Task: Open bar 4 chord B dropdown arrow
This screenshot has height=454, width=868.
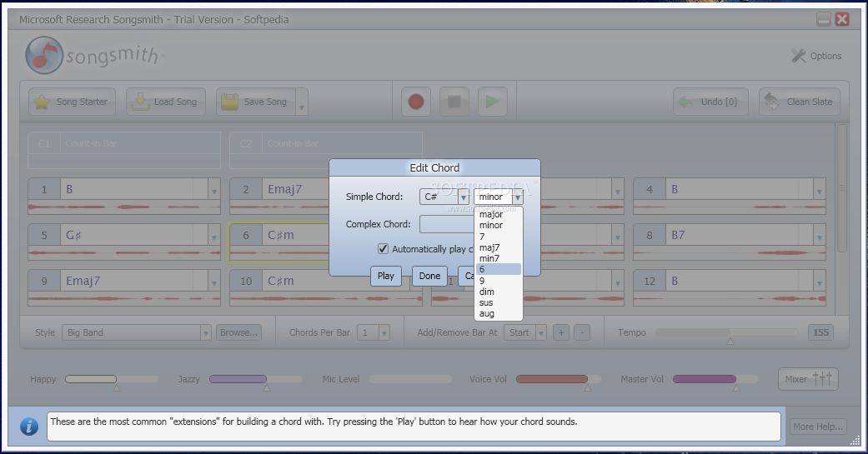Action: [x=820, y=190]
